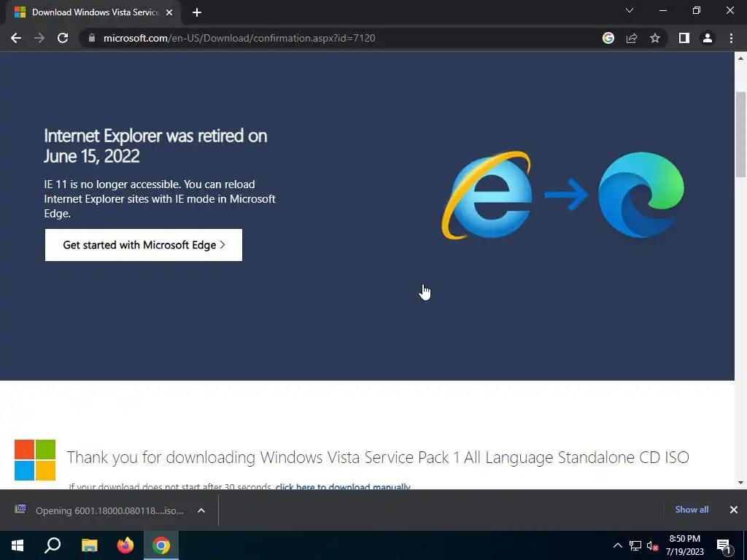The height and width of the screenshot is (560, 747).
Task: Click the Microsoft Edge logo image
Action: (x=641, y=194)
